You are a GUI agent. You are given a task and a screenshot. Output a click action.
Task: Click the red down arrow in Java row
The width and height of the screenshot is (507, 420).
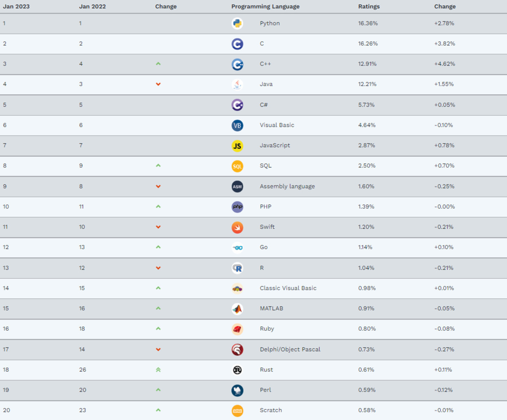(158, 84)
